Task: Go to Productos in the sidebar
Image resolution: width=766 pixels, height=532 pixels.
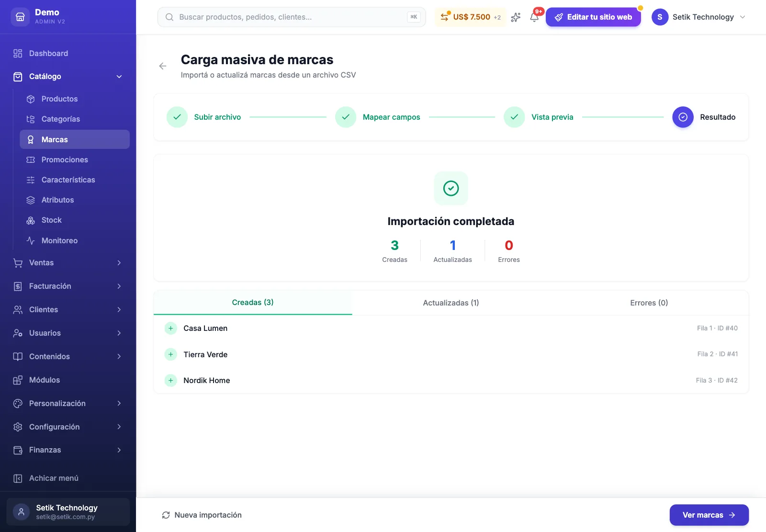Action: click(x=75, y=99)
